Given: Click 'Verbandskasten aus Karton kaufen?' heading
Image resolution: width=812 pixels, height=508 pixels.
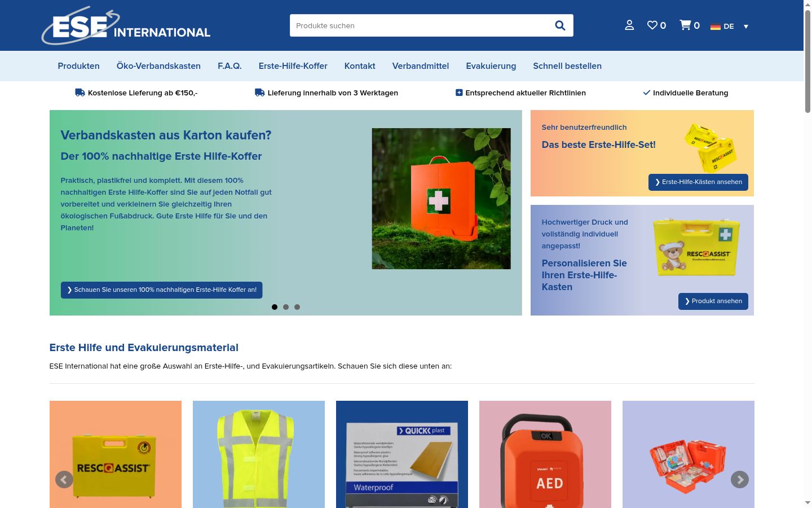Looking at the screenshot, I should (166, 135).
